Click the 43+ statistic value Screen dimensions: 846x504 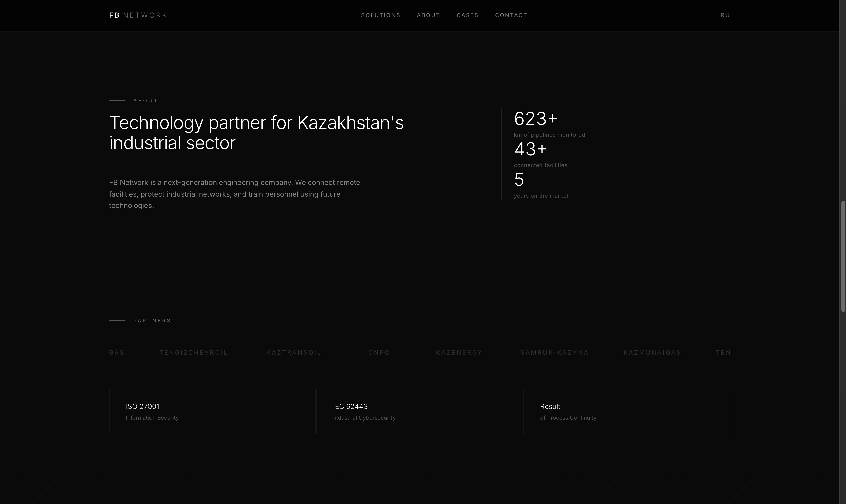(x=530, y=149)
